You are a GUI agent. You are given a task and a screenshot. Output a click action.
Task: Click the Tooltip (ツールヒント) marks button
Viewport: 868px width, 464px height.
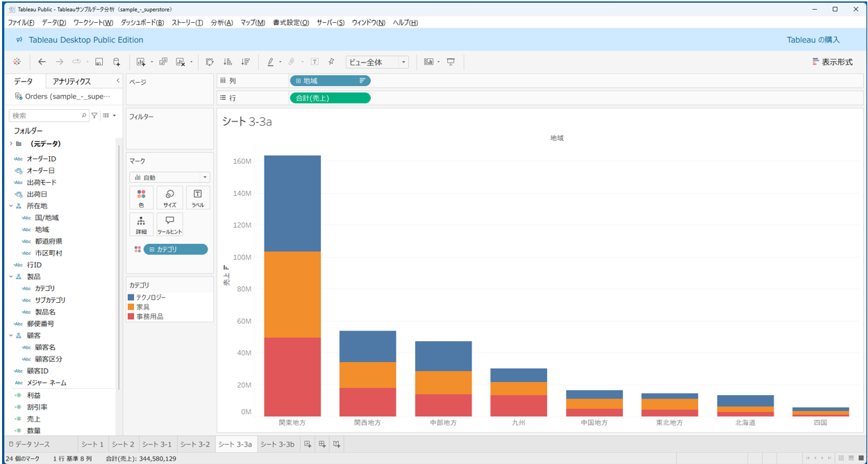click(x=169, y=224)
